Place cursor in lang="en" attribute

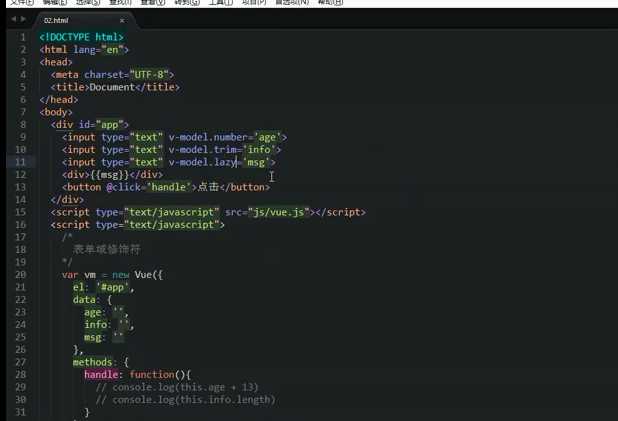click(x=101, y=50)
